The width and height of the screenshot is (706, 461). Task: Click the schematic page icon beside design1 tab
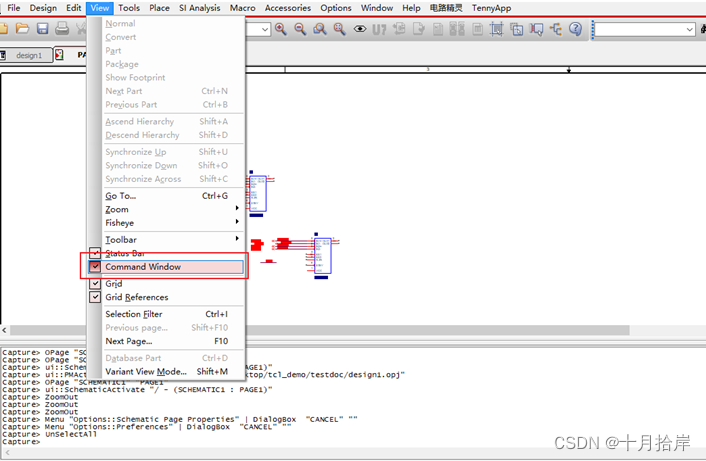[x=59, y=55]
